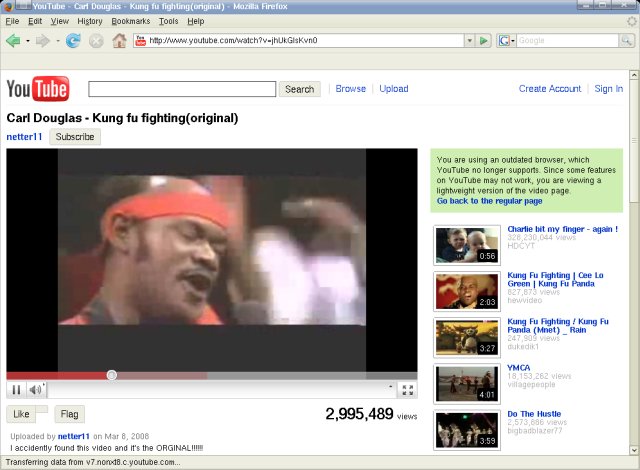Open the YMCA video thumbnail

pos(467,384)
